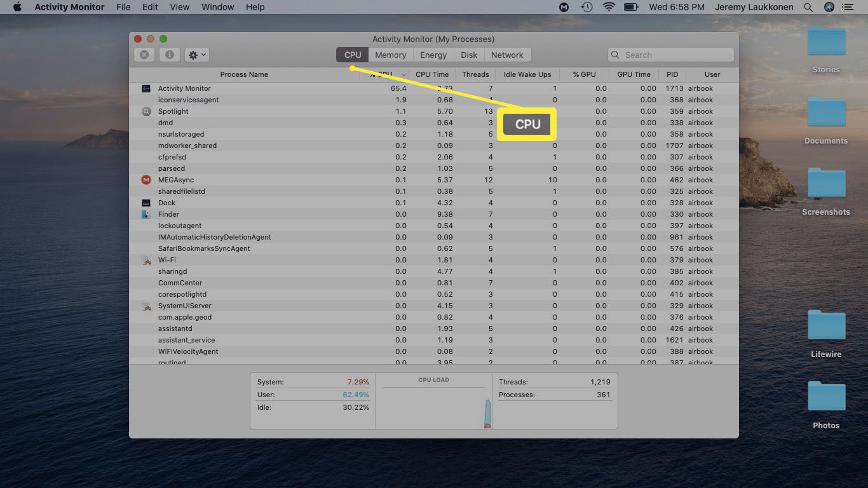868x488 pixels.
Task: Select the CPU tab in toolbar
Action: click(353, 55)
